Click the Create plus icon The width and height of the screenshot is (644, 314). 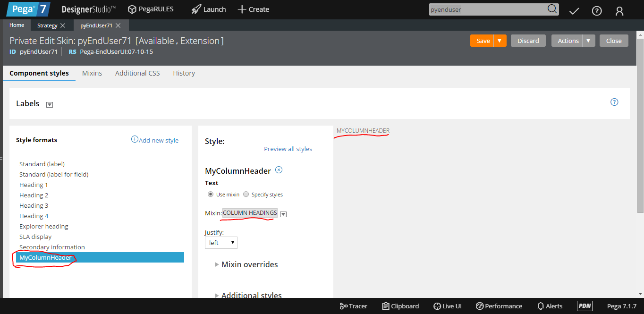tap(242, 9)
